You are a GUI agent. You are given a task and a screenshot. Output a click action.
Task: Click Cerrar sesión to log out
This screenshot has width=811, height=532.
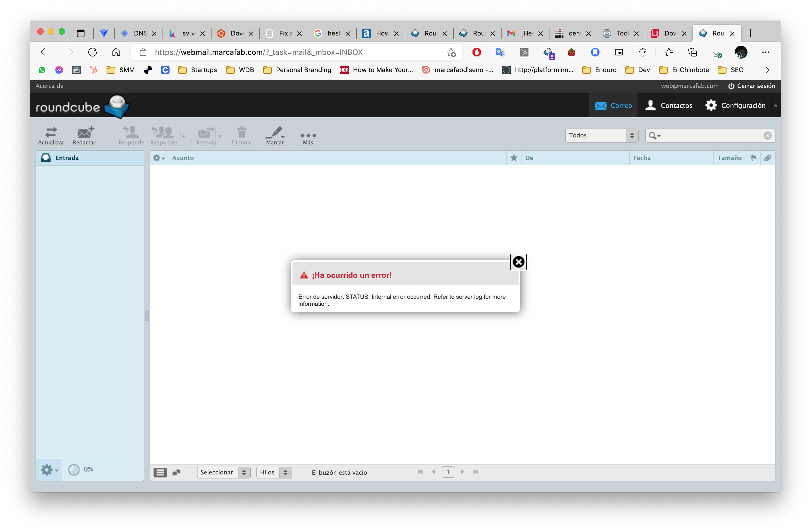(751, 86)
